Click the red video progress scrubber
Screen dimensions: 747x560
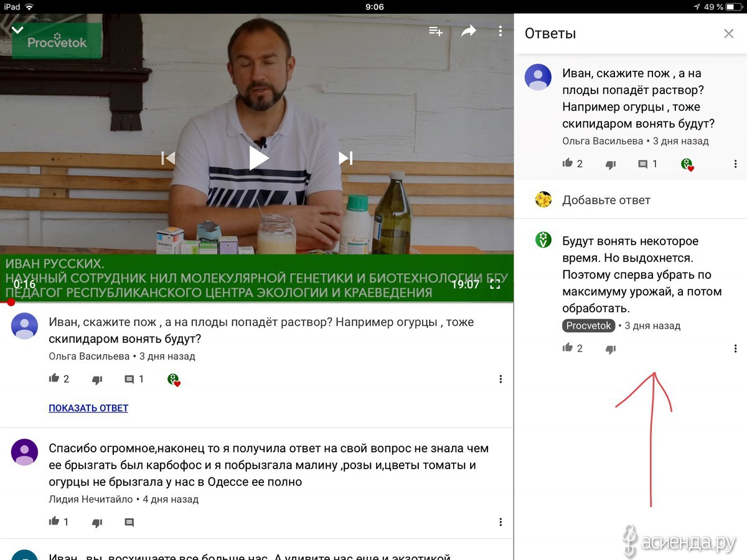[x=11, y=302]
